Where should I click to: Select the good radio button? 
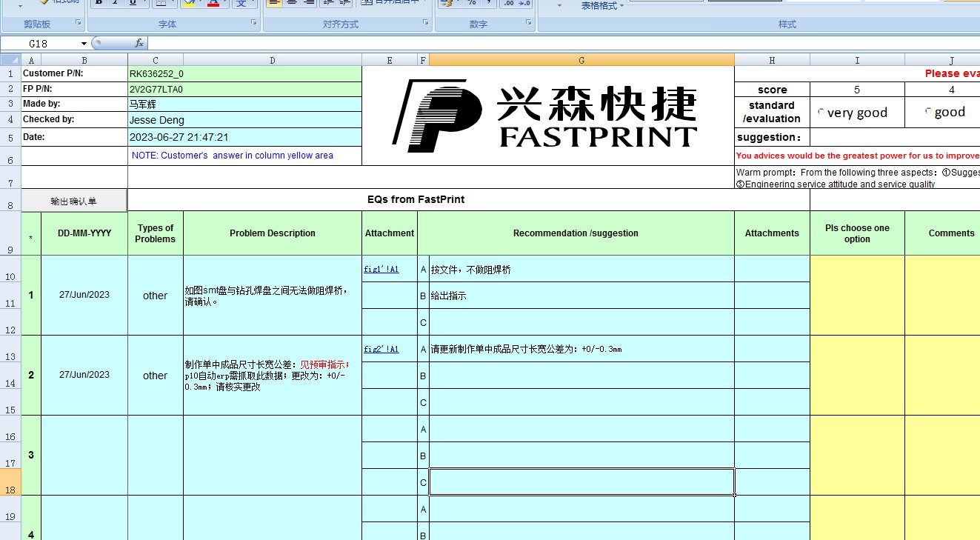(x=928, y=112)
